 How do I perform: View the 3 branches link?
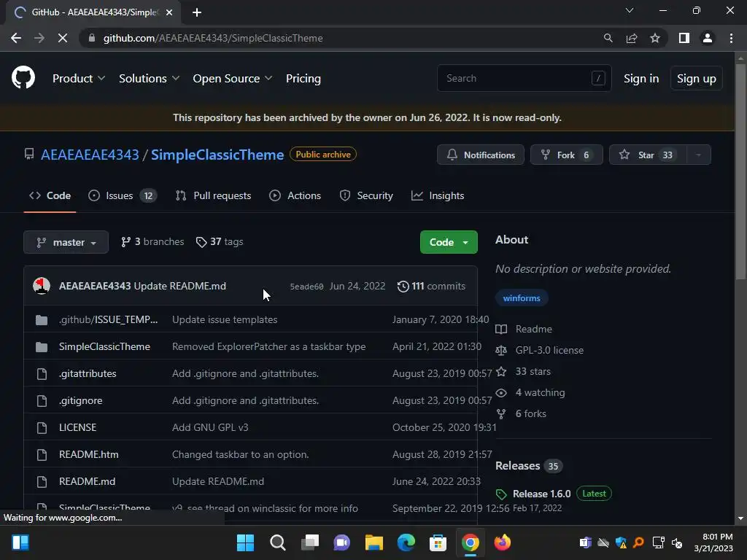152,242
